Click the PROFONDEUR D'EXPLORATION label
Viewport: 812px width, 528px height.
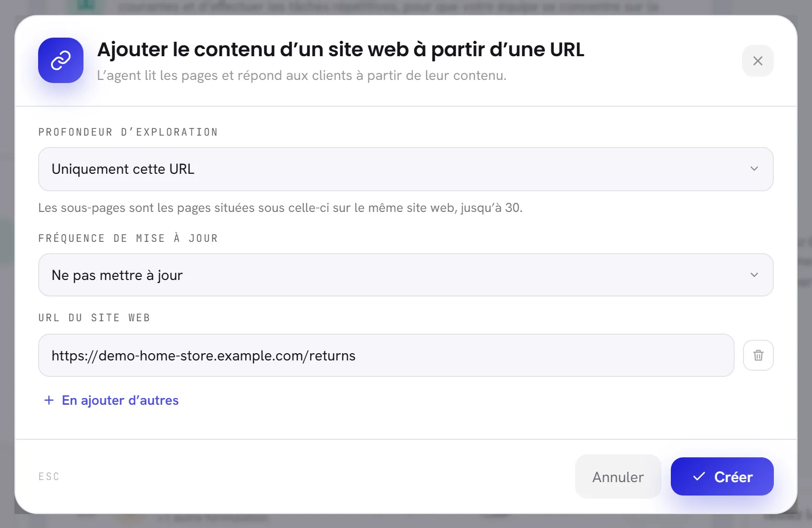[x=128, y=132]
